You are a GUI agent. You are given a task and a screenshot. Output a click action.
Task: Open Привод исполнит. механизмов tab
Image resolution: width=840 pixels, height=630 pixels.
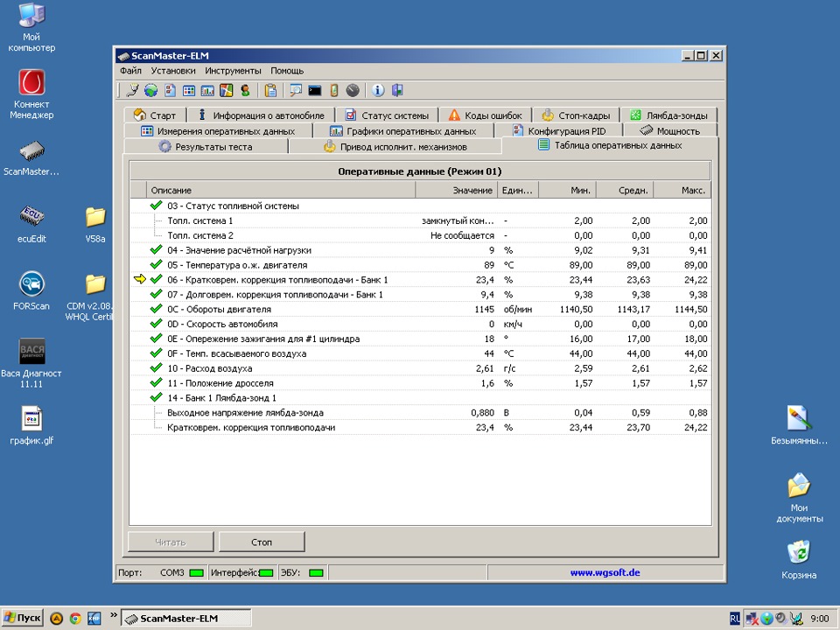click(x=395, y=146)
